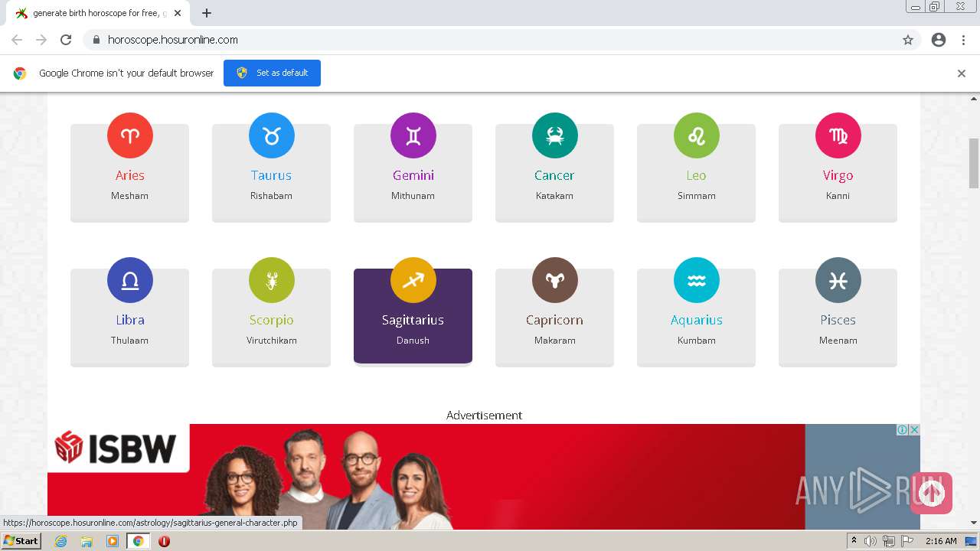Select Mesham text under Aries
Viewport: 980px width, 551px height.
129,196
